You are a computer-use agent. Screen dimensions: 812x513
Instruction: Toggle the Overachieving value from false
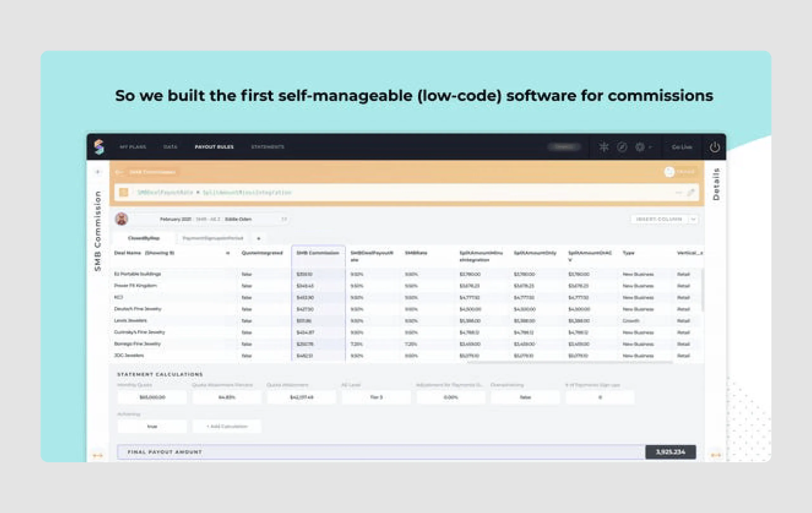[525, 397]
